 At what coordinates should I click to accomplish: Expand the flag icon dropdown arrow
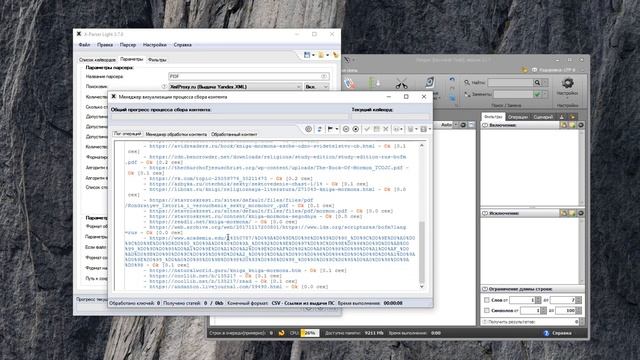(x=337, y=129)
